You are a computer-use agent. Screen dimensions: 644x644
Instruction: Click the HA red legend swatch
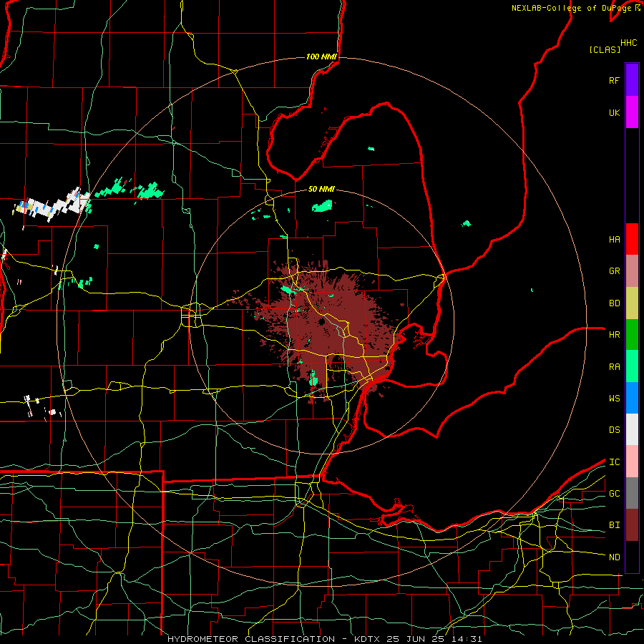(x=632, y=239)
